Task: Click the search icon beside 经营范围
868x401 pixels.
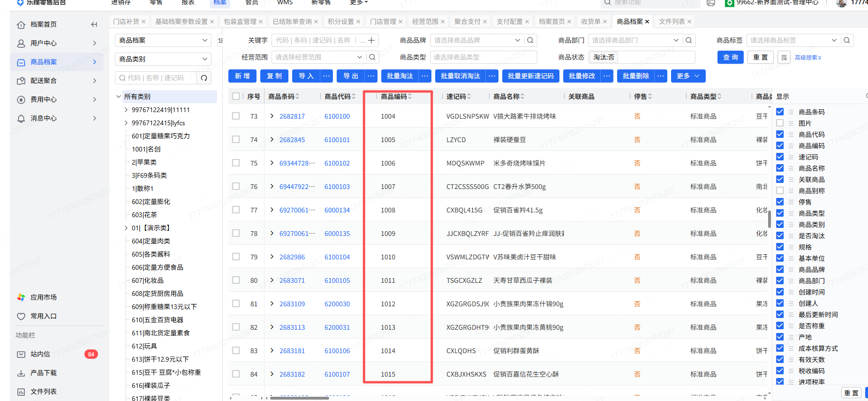Action: tap(372, 57)
